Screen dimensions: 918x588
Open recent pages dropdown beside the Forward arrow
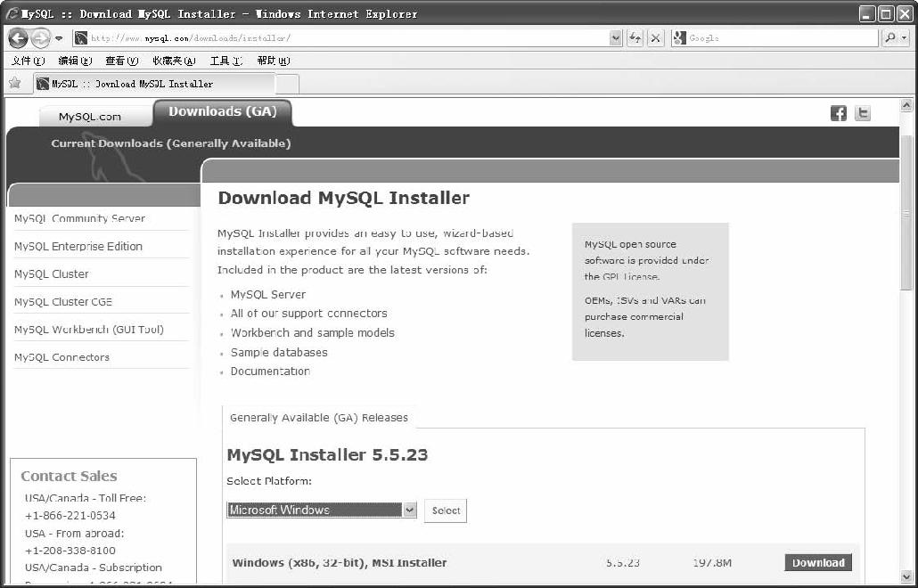pyautogui.click(x=59, y=38)
